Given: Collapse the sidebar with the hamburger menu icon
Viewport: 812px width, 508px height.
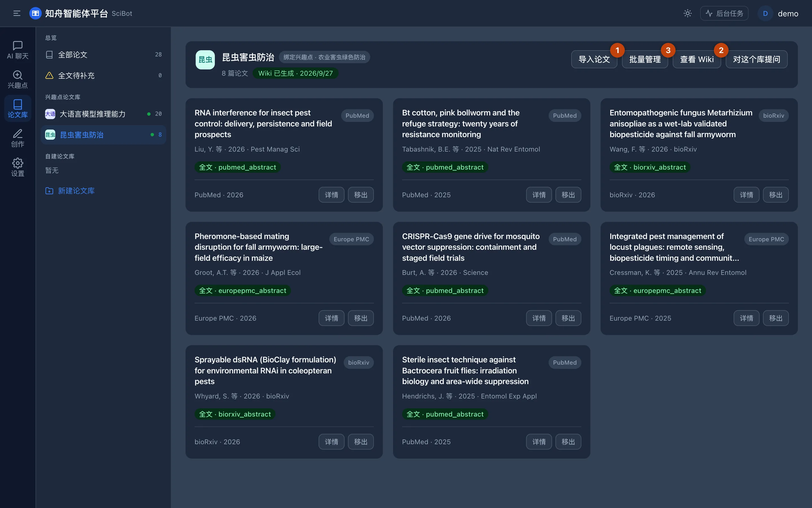Looking at the screenshot, I should [x=17, y=14].
